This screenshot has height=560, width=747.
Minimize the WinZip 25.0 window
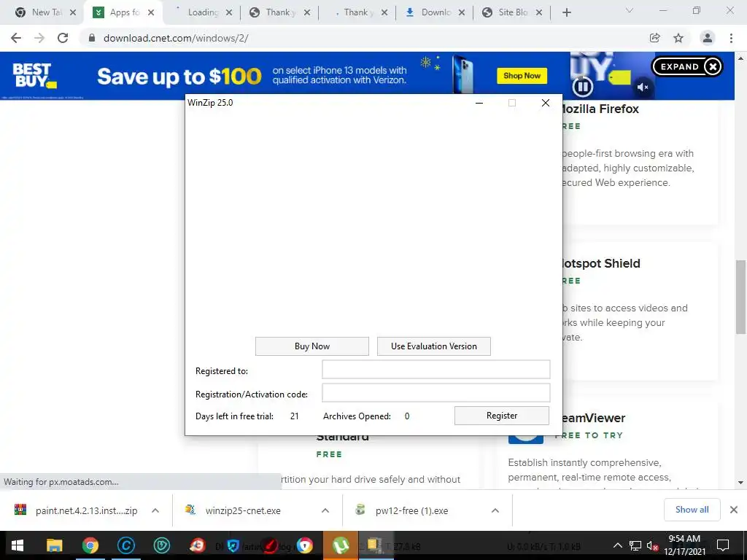click(x=479, y=103)
